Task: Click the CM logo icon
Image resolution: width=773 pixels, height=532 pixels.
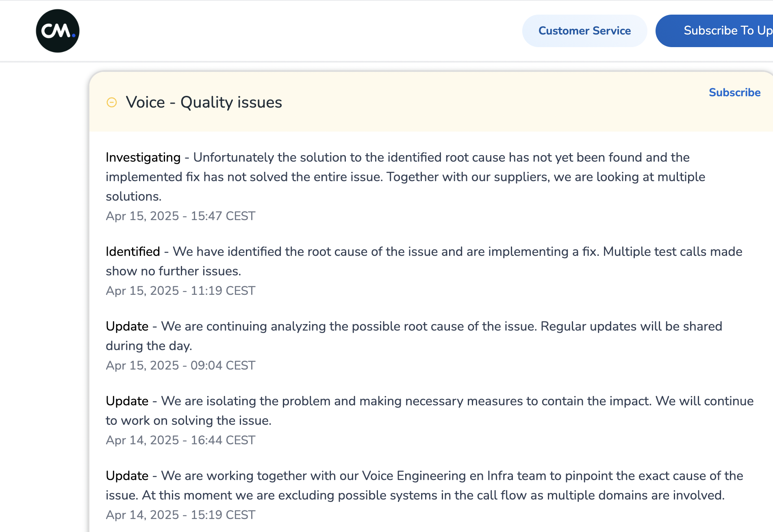Action: (x=58, y=31)
